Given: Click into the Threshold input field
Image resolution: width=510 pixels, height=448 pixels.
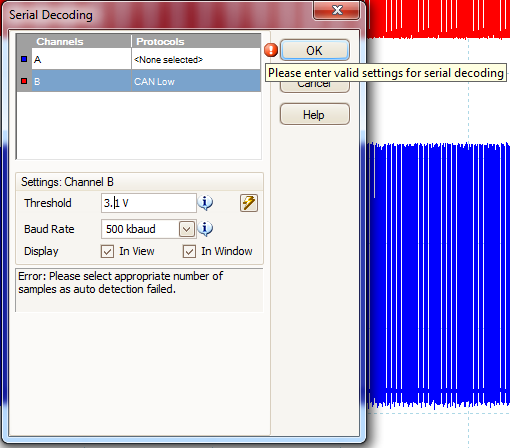Looking at the screenshot, I should tap(149, 203).
